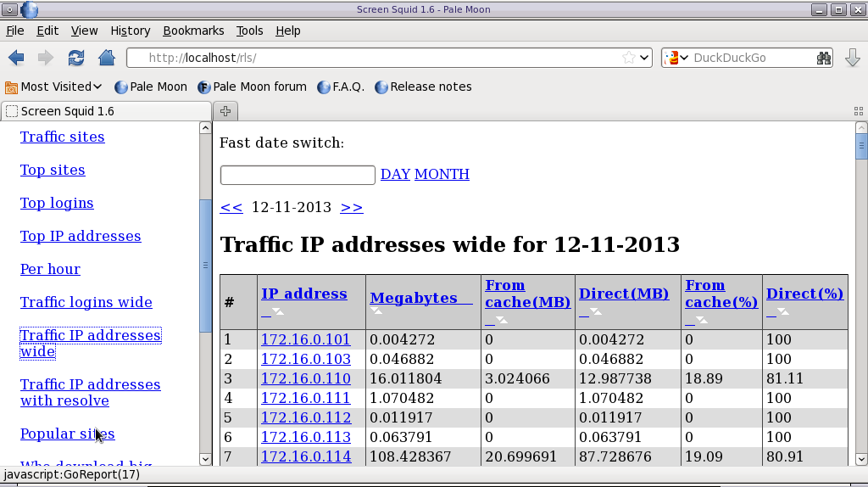This screenshot has height=487, width=868.
Task: Click the search binoculars icon
Action: [x=824, y=58]
